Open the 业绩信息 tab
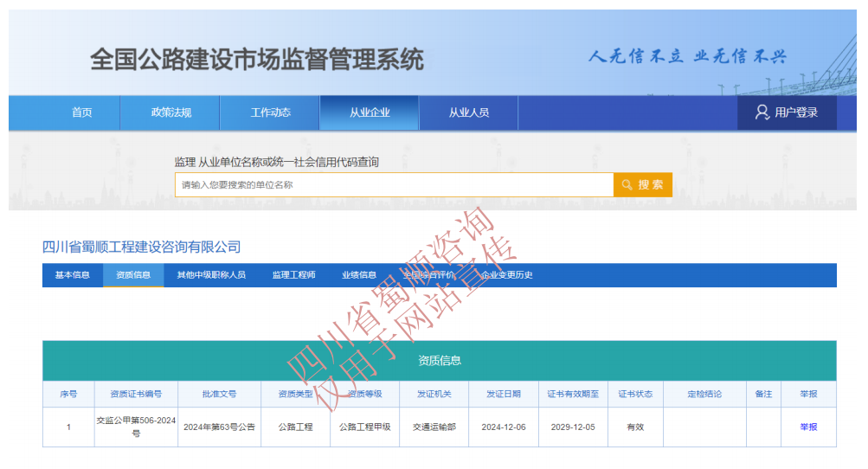The width and height of the screenshot is (868, 469). click(x=359, y=275)
